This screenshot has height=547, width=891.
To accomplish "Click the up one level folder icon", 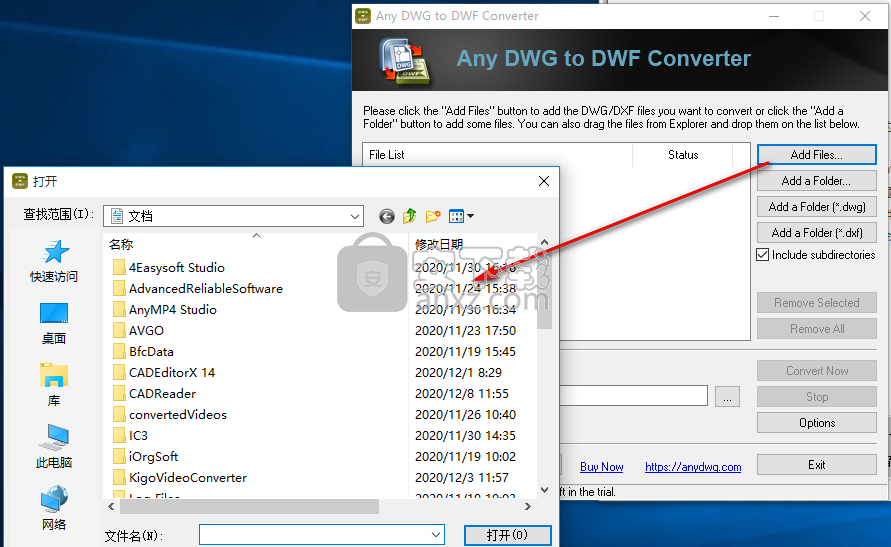I will (x=410, y=216).
